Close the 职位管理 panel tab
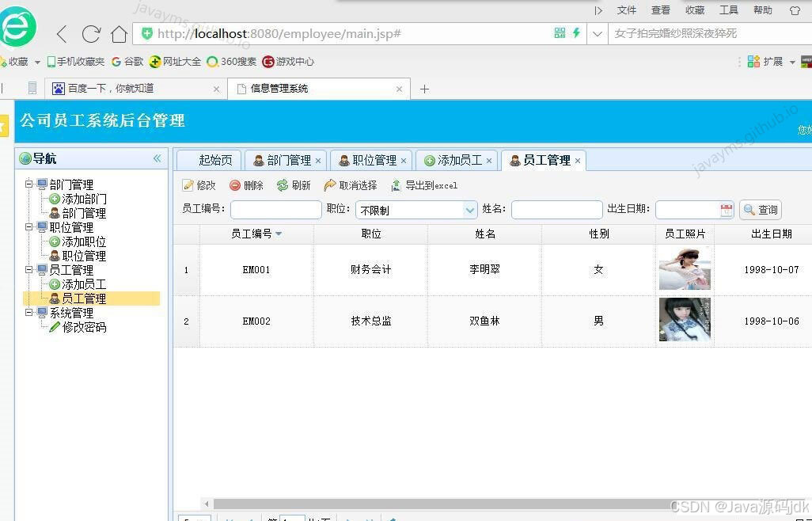Image resolution: width=812 pixels, height=521 pixels. [x=404, y=161]
